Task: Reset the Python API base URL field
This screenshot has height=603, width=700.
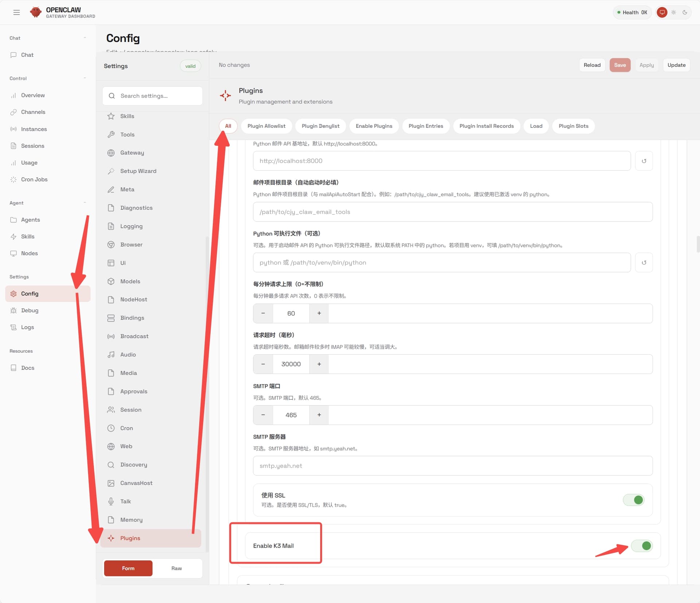Action: coord(643,161)
